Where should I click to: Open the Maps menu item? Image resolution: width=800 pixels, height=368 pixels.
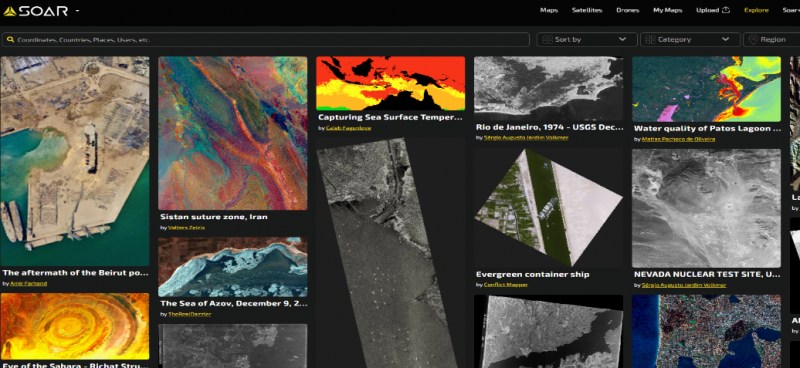tap(549, 10)
